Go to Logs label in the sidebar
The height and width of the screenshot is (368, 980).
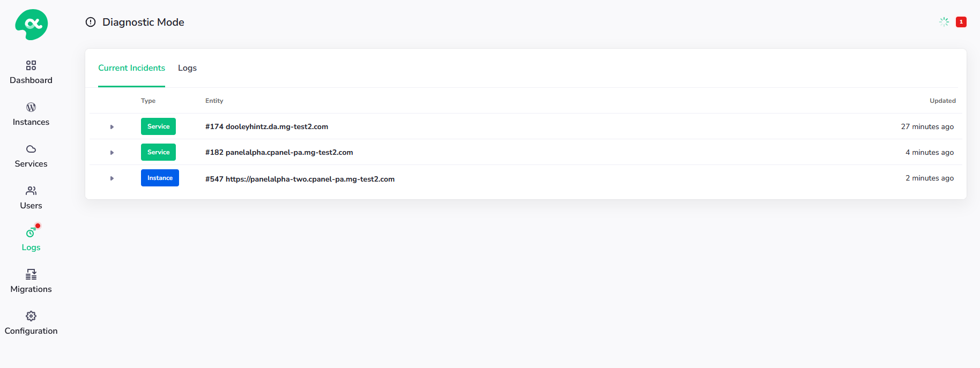(31, 247)
